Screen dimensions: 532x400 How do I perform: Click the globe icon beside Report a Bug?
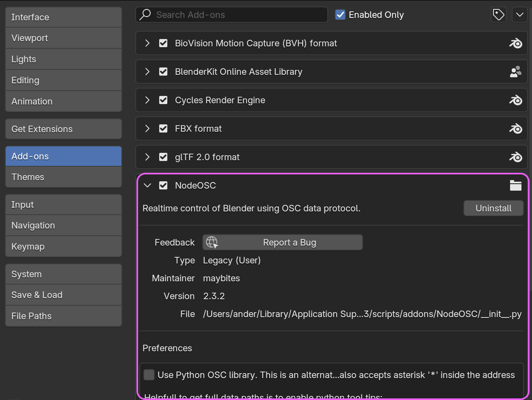[212, 242]
